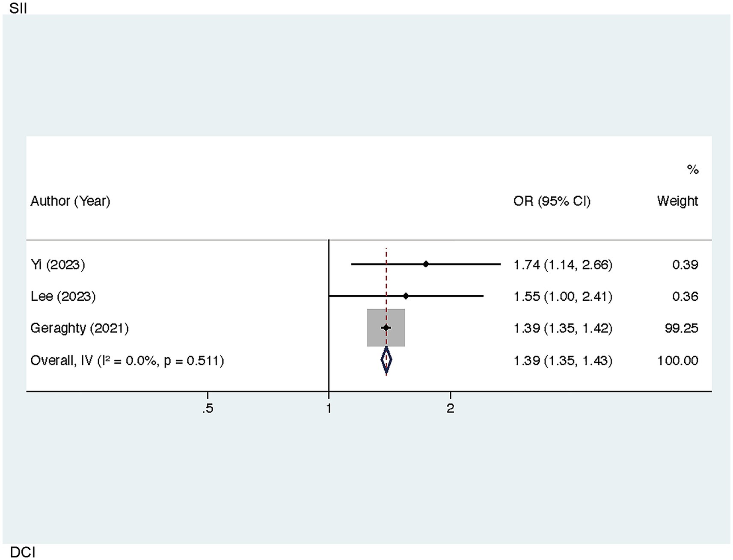Image resolution: width=733 pixels, height=560 pixels.
Task: Click the hollow blue overall-effect diamond
Action: [386, 360]
